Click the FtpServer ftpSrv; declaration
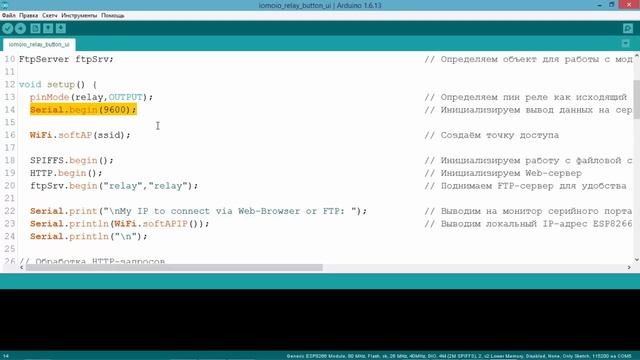The image size is (640, 360). point(66,59)
